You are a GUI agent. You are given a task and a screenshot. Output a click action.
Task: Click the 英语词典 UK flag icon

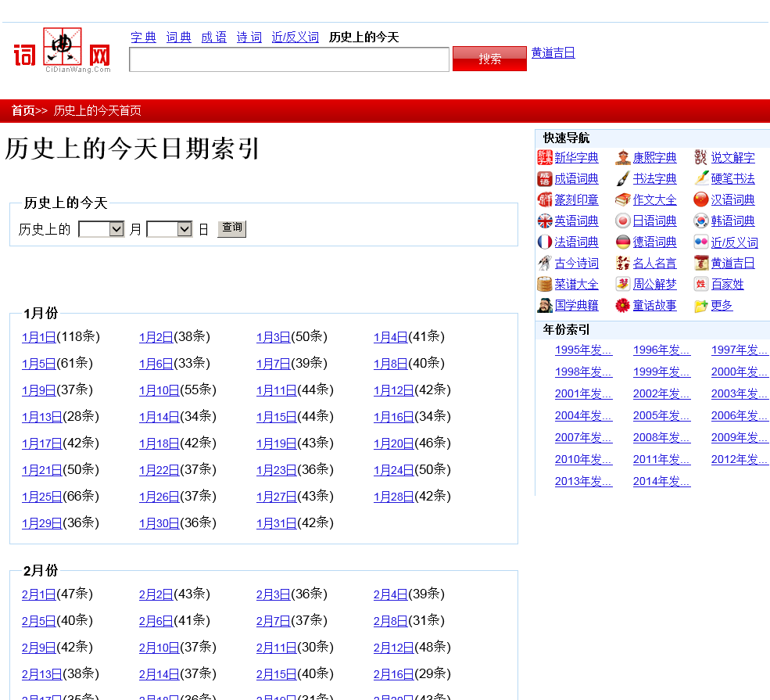click(545, 221)
